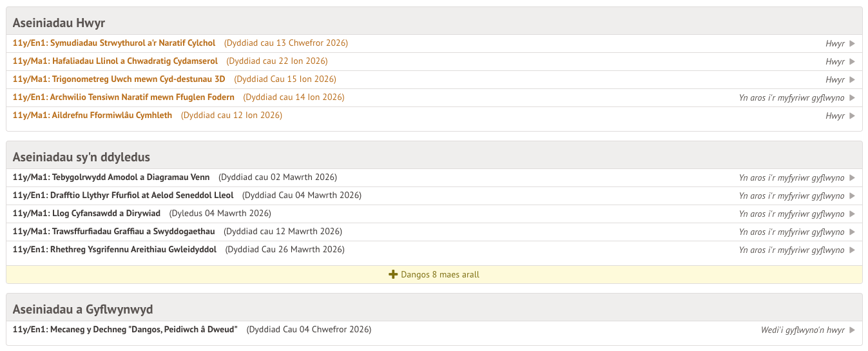The image size is (868, 351).
Task: Open Hafaliadau Llinol a Chwadratig Cydamserol assignment
Action: point(115,61)
